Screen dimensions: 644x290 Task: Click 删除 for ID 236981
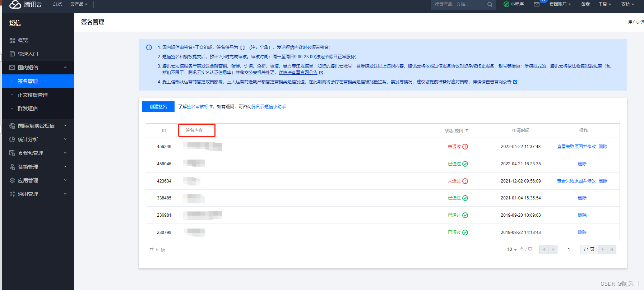(582, 215)
